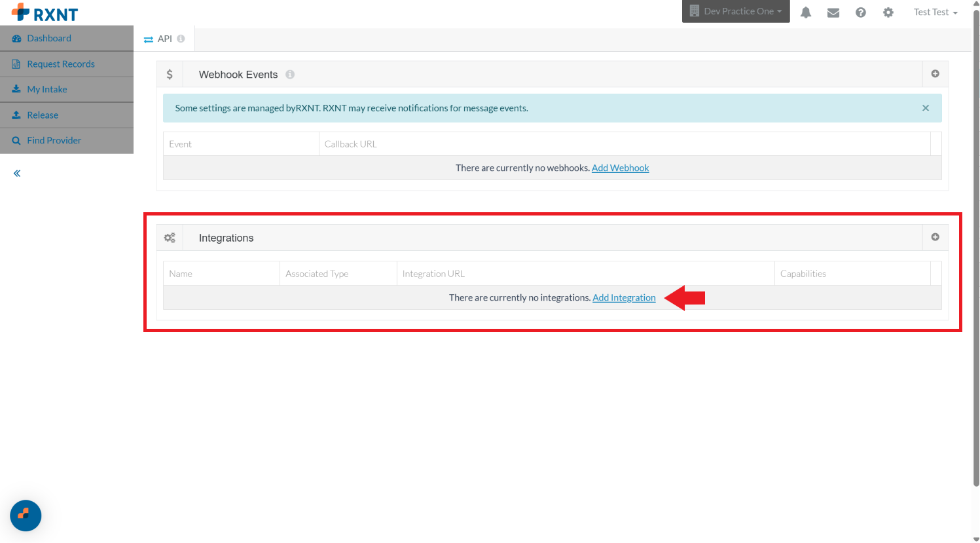Screen dimensions: 980x543
Task: Click the help question mark icon
Action: click(861, 12)
